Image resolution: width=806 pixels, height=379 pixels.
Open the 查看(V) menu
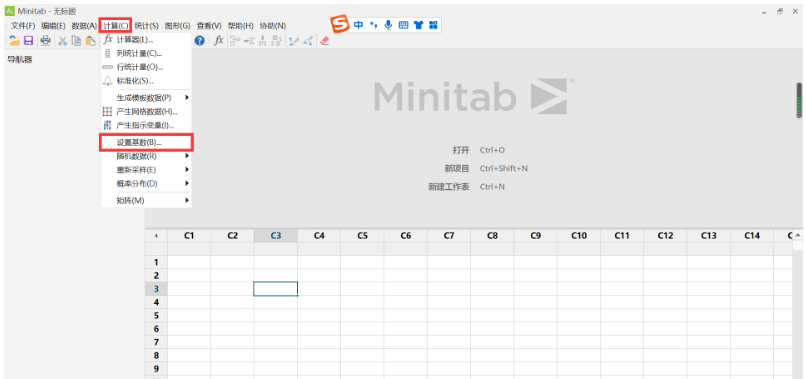pos(209,26)
